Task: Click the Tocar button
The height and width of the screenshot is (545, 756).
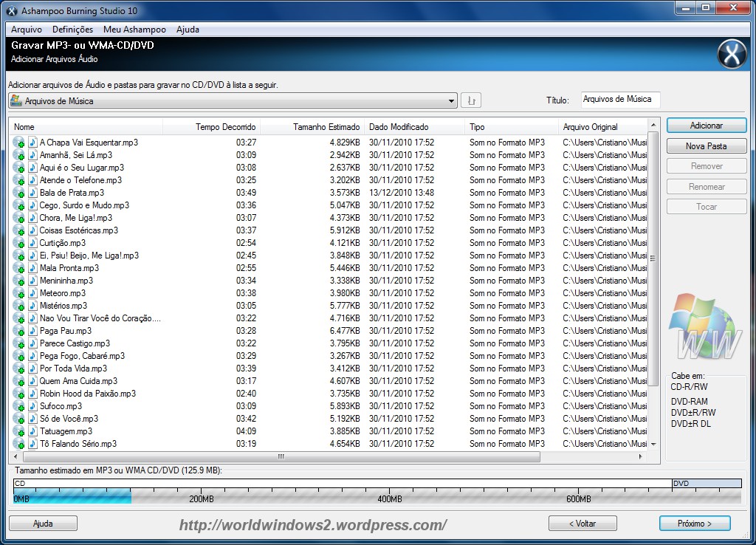Action: coord(707,207)
